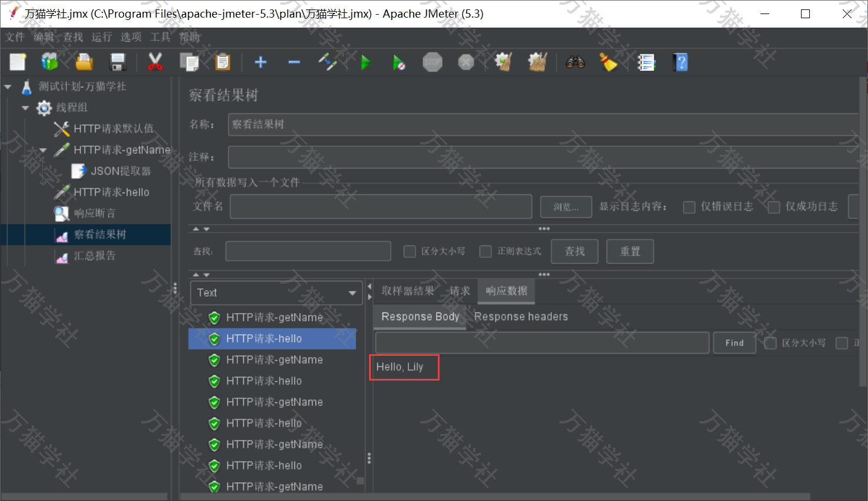Click the 查找 text input field

tap(308, 251)
